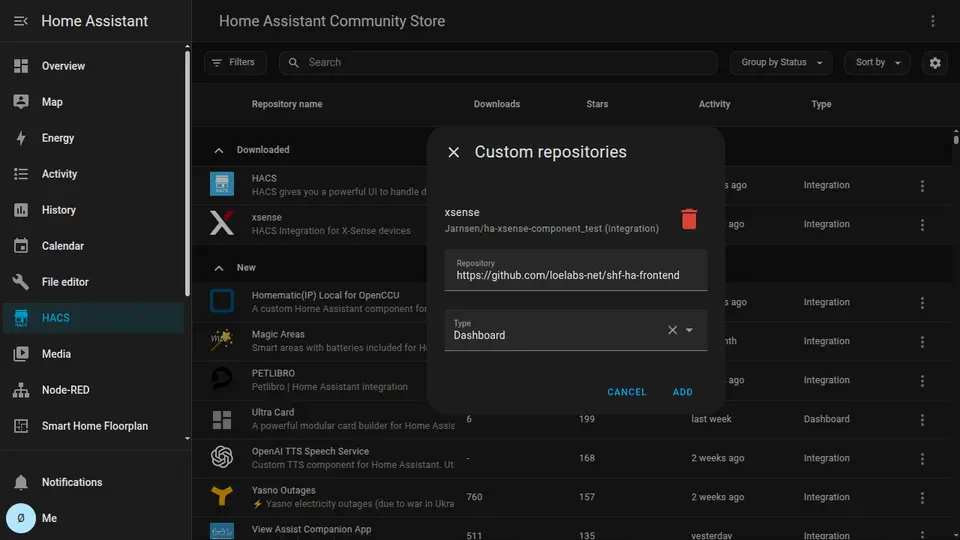The image size is (960, 540).
Task: Click the Repository URL input field
Action: pyautogui.click(x=576, y=270)
